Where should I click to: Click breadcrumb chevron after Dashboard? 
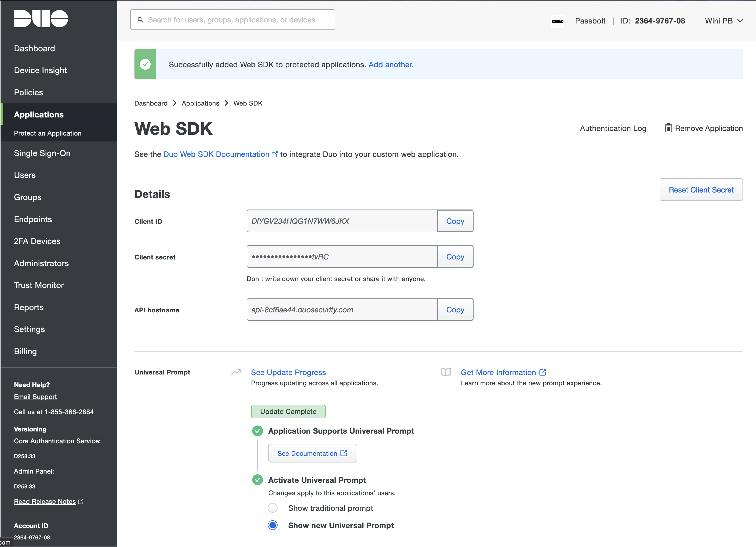tap(174, 103)
